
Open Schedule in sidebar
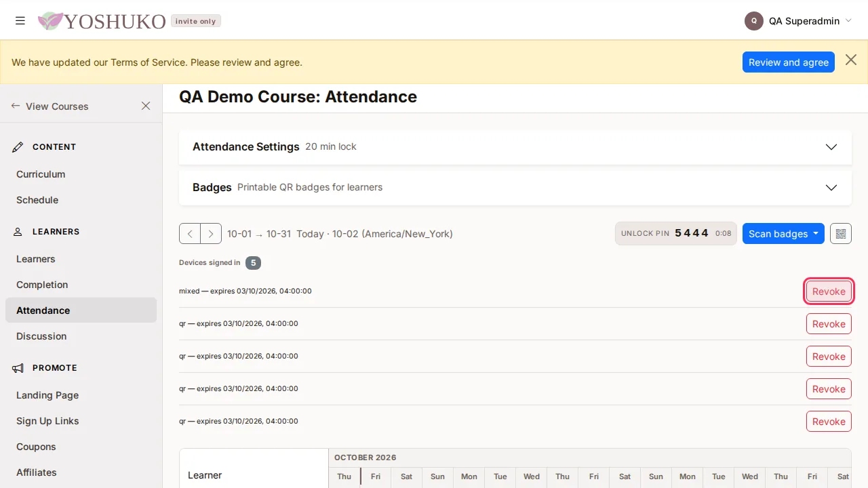click(x=37, y=200)
